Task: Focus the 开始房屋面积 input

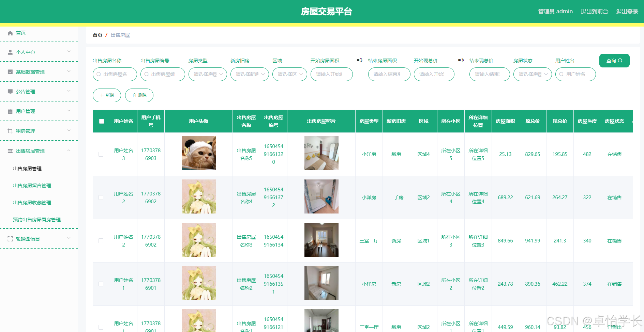Action: (x=332, y=74)
